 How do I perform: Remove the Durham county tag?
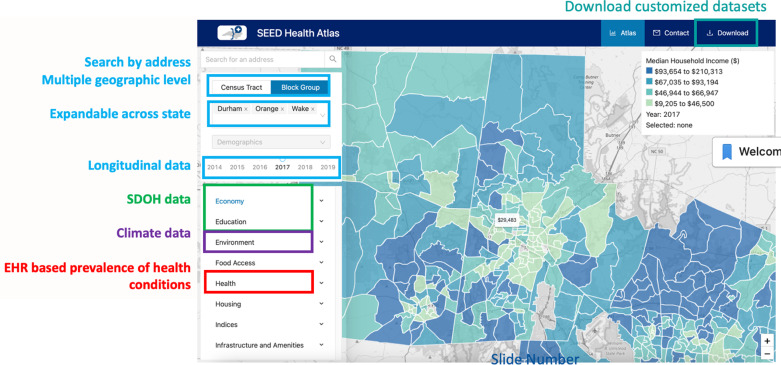click(246, 109)
